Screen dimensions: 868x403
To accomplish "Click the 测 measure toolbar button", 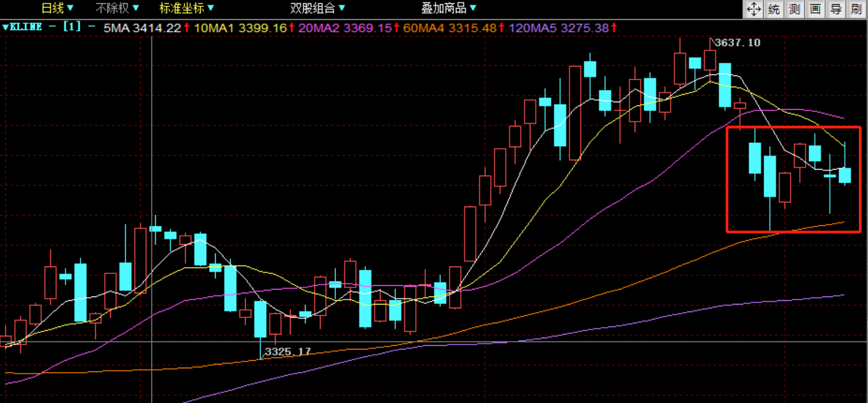I will 795,9.
